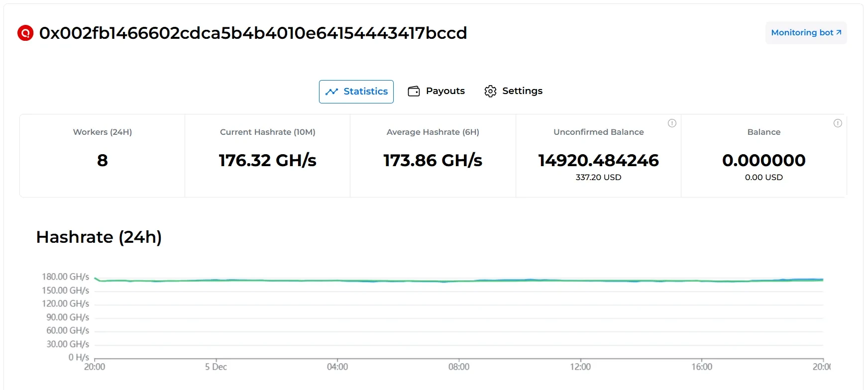Click the Average Hashrate 173.86 GH/s value

433,160
